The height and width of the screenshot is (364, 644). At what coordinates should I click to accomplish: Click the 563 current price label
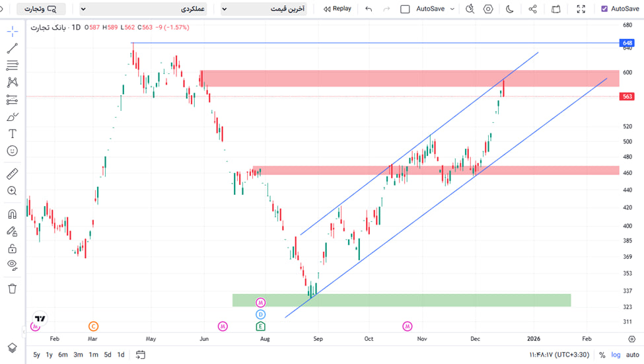click(x=627, y=96)
